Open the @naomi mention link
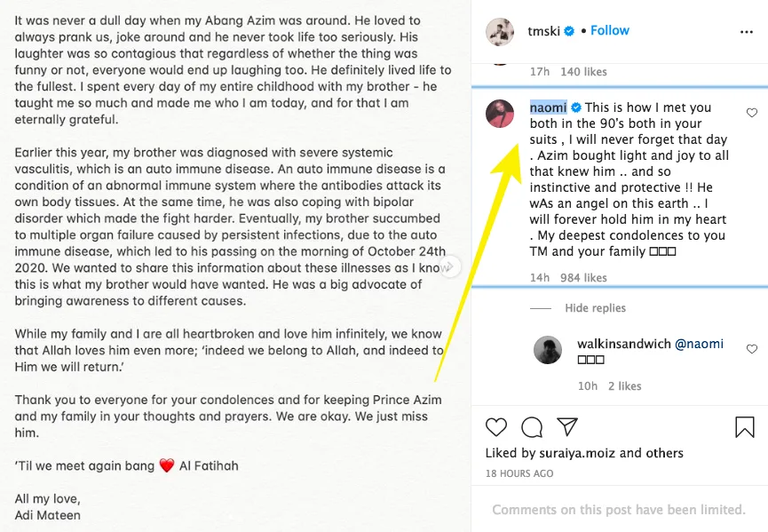768x532 pixels. 699,344
